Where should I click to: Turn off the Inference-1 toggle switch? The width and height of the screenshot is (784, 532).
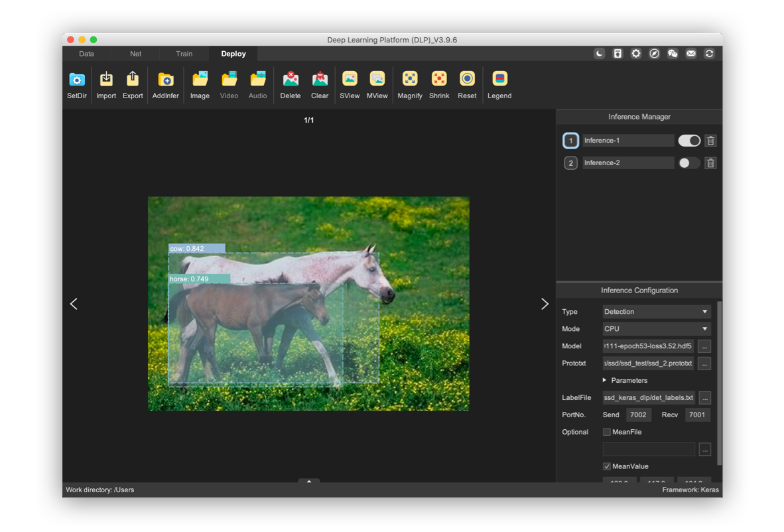[x=689, y=141]
